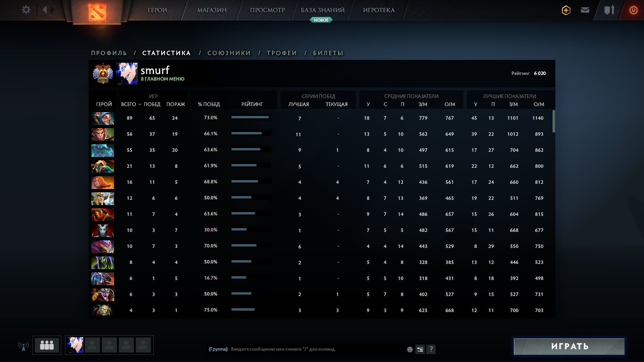Select the hero portrait with 55 games
This screenshot has width=644, height=362.
(x=103, y=150)
